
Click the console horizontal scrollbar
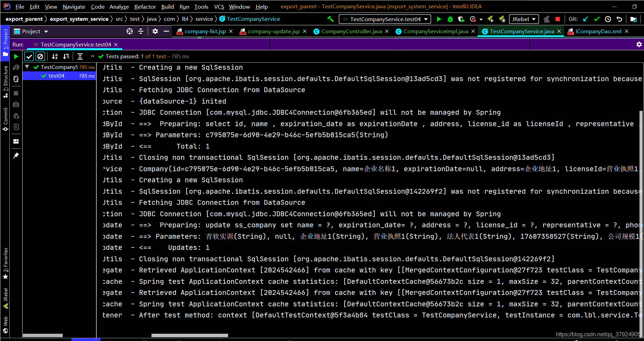[190, 335]
